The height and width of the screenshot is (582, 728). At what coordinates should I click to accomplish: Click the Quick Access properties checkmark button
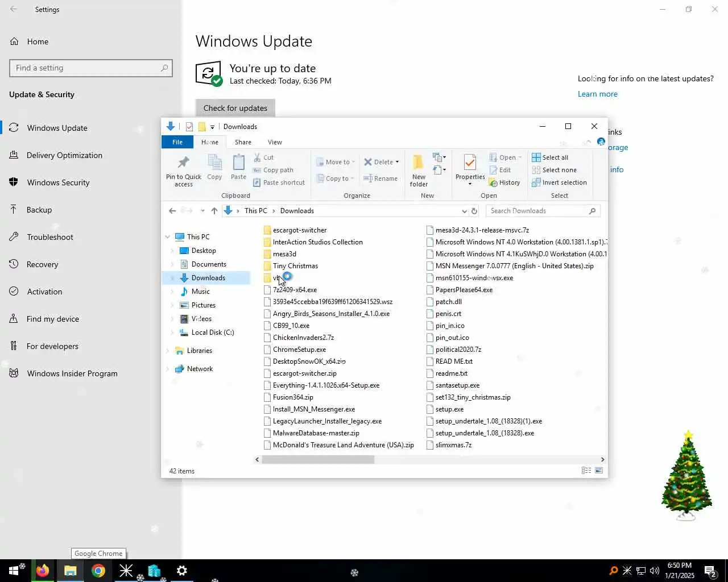pos(189,127)
